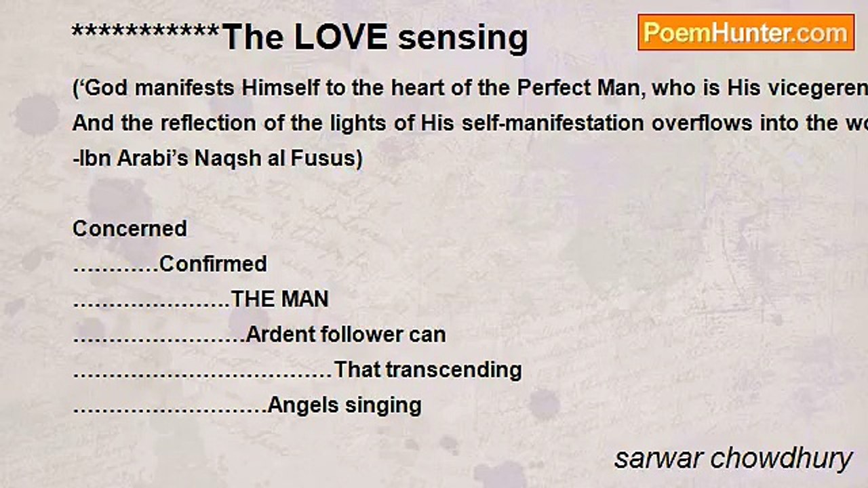868x488 pixels.
Task: Click the asterisks before the title
Action: pos(146,32)
